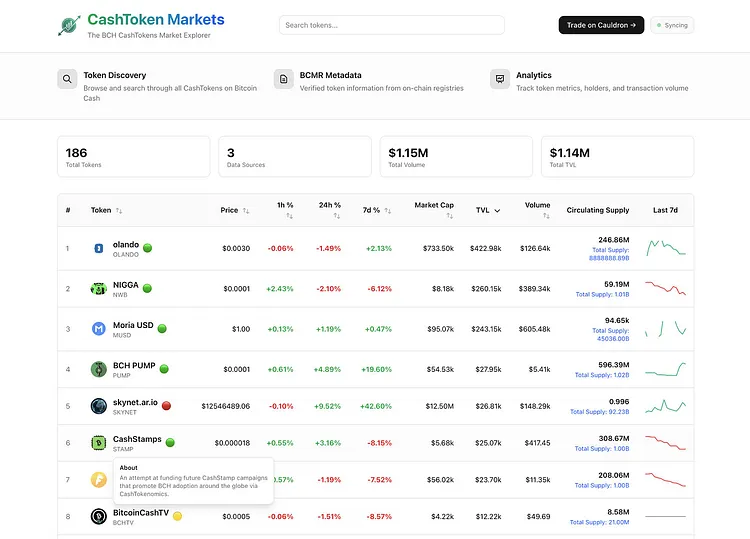
Task: Click skynet.ar.io red status indicator
Action: [166, 406]
